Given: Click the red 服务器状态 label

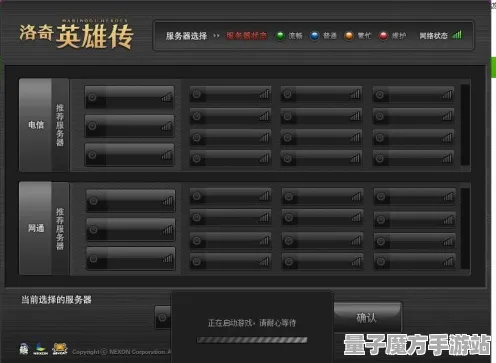Looking at the screenshot, I should point(247,36).
